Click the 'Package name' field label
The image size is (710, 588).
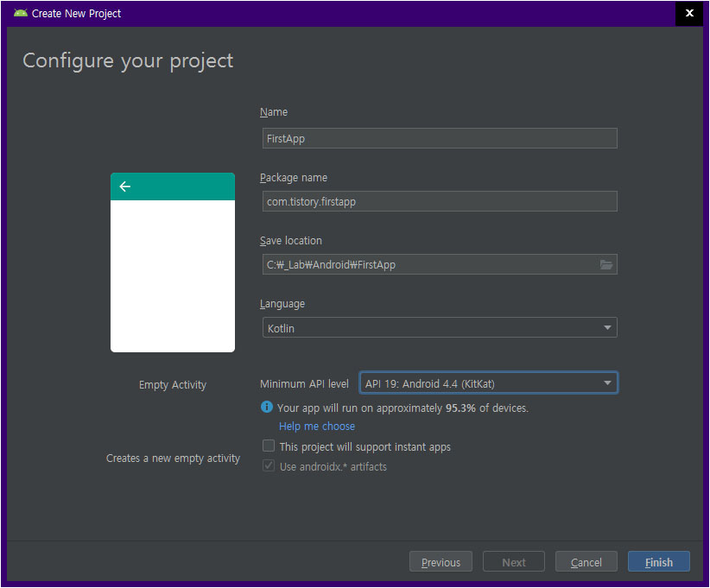294,178
